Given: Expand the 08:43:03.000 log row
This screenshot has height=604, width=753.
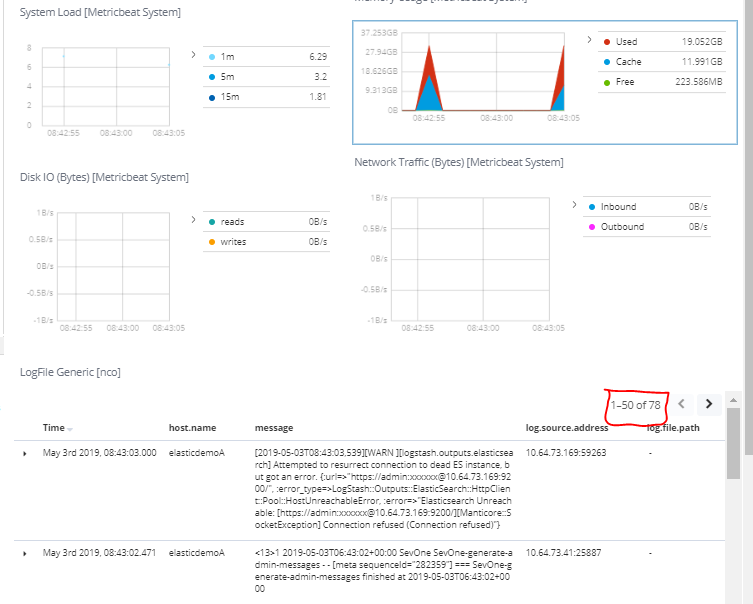Looking at the screenshot, I should pos(25,453).
